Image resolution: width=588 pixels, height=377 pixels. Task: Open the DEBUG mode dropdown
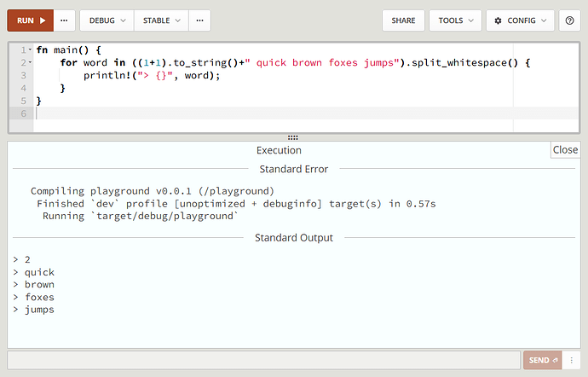107,20
